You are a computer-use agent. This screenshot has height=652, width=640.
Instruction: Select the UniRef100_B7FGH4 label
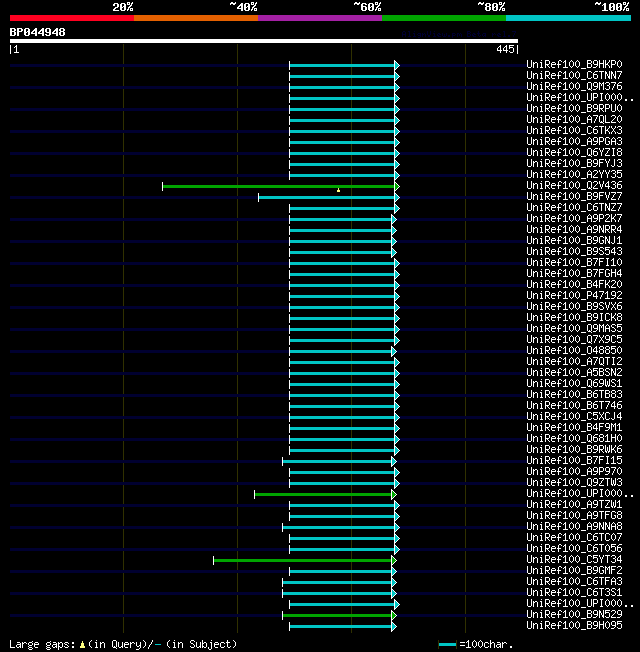coord(574,273)
